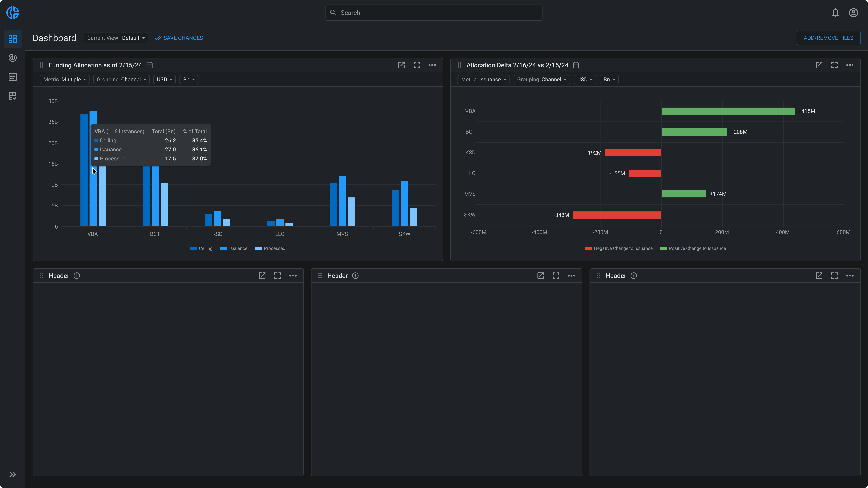The width and height of the screenshot is (868, 488).
Task: Expand the collapsed sidebar with double chevron
Action: (12, 474)
